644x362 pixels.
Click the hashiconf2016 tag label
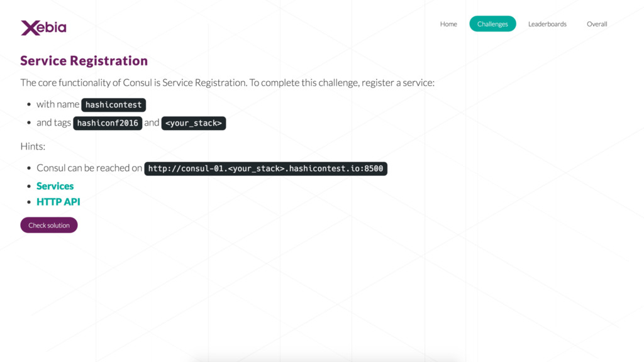point(108,123)
